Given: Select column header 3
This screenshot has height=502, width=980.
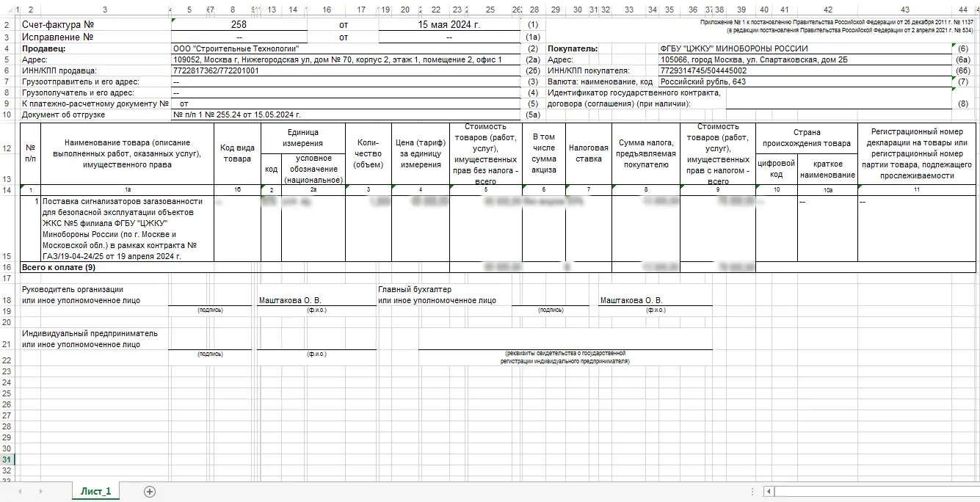Looking at the screenshot, I should coord(105,10).
